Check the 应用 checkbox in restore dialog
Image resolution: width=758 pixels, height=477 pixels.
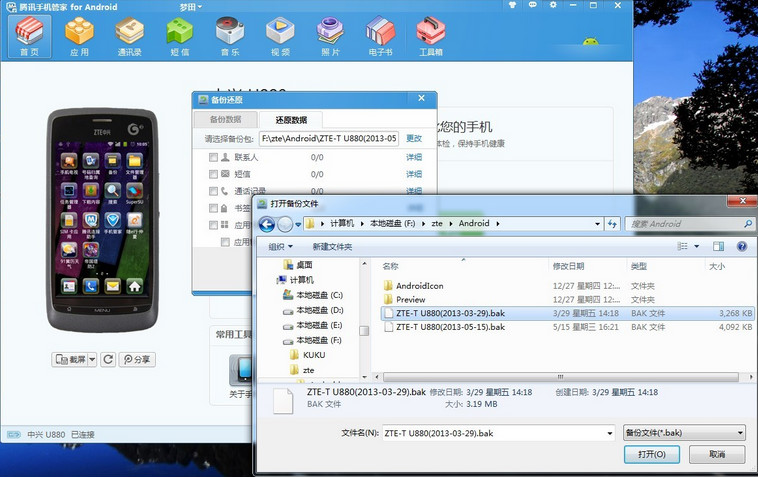(213, 225)
